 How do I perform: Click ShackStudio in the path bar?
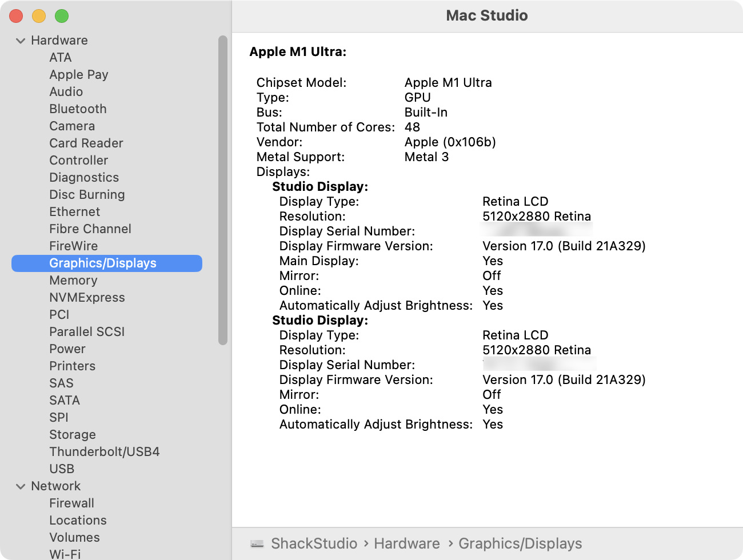click(x=314, y=543)
